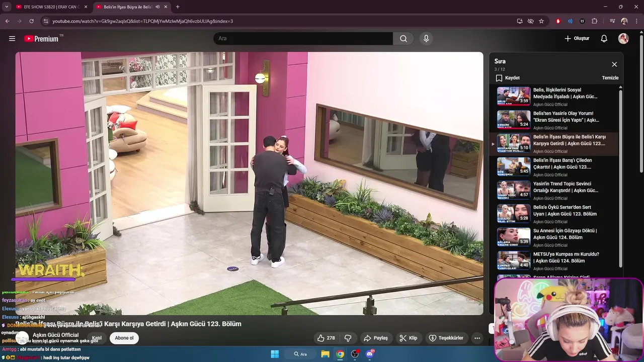Click the taskbar Ara search box
Image resolution: width=644 pixels, height=362 pixels.
[x=301, y=354]
